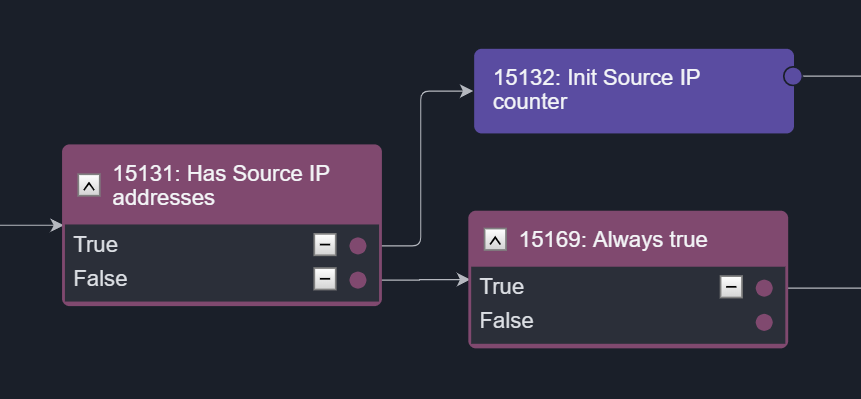
Task: Collapse the 15169 Always true node
Action: (495, 239)
